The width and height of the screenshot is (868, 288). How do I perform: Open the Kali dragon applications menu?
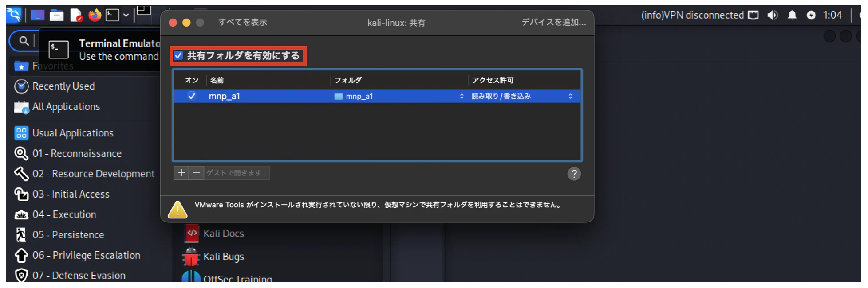(x=13, y=15)
